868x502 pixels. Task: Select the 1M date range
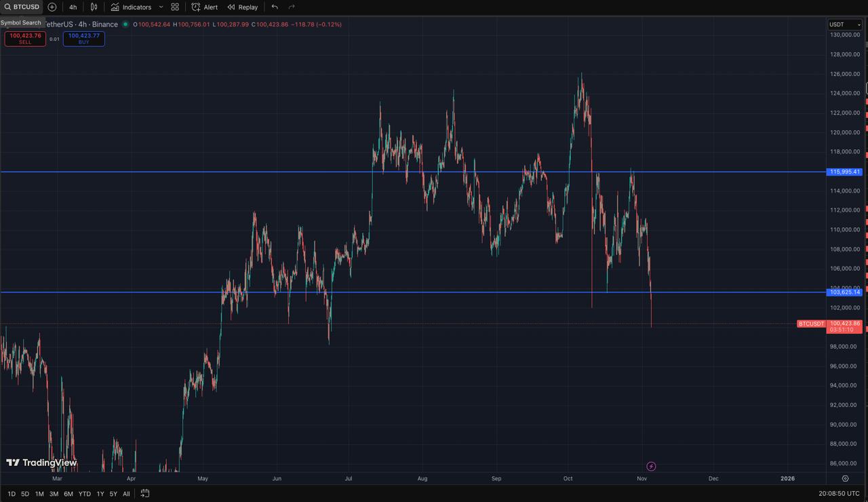coord(39,494)
